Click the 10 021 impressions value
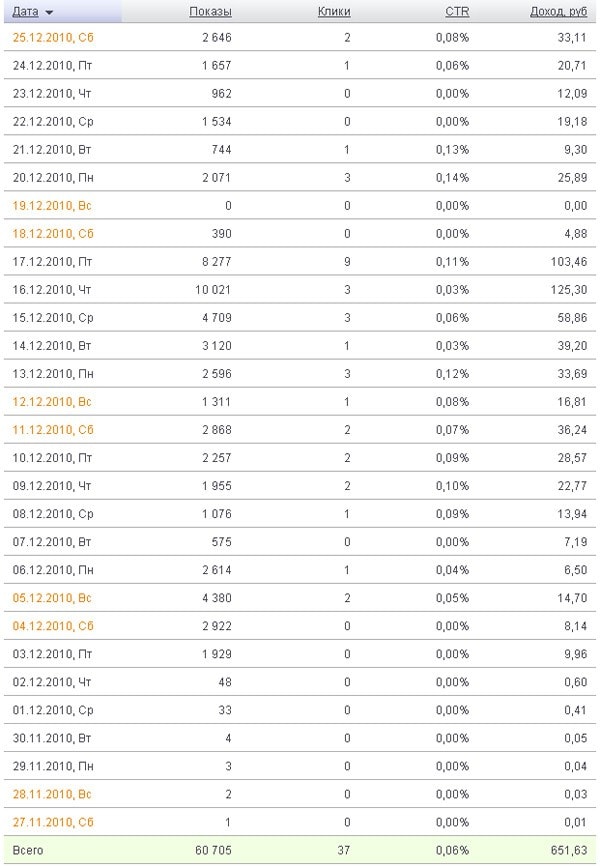This screenshot has height=867, width=600. (x=213, y=290)
